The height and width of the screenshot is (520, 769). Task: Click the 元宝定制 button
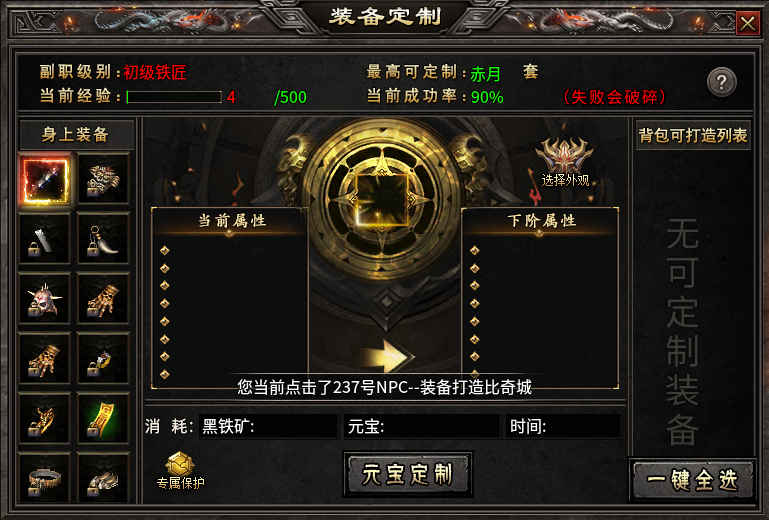click(408, 475)
